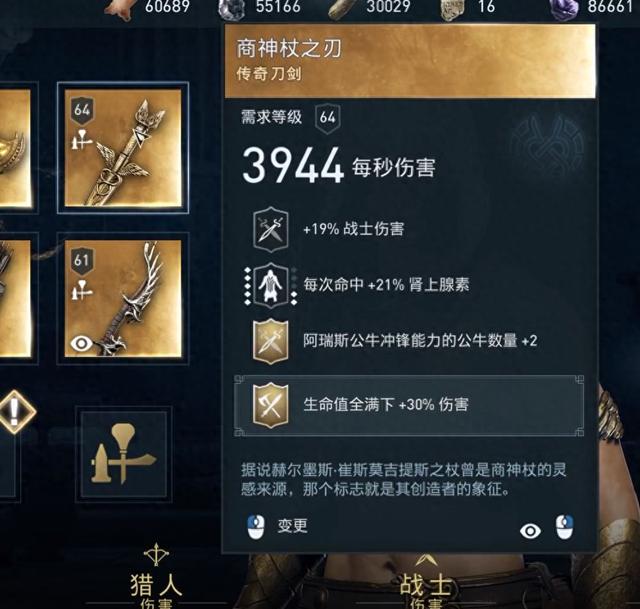
Task: Select the level 61 antler sword thumbnail
Action: coord(123,298)
